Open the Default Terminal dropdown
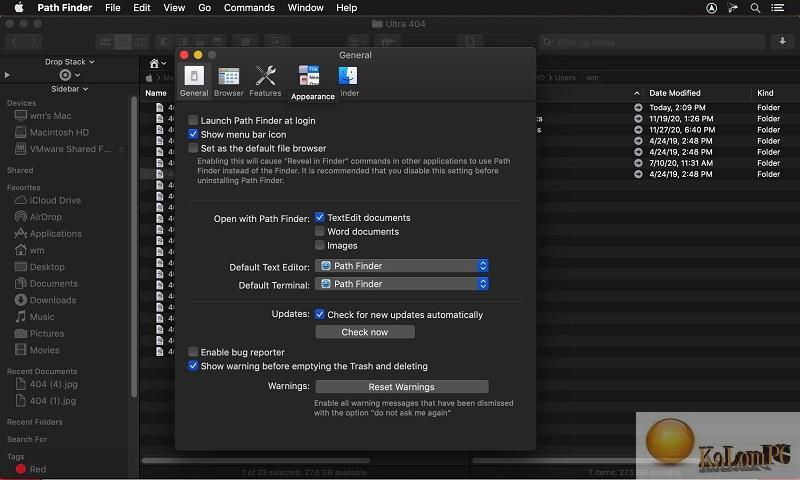Image resolution: width=800 pixels, height=480 pixels. 402,284
